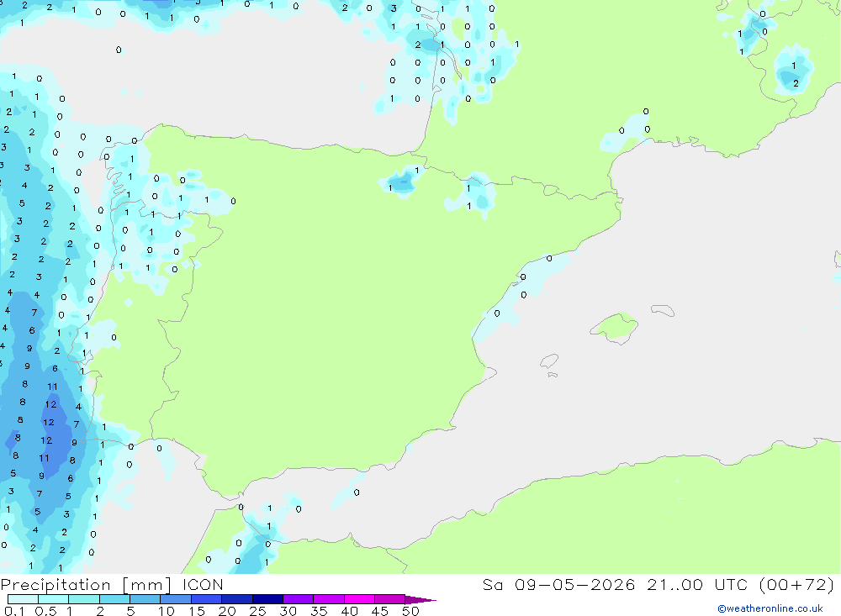Click legend label '25'

[258, 611]
